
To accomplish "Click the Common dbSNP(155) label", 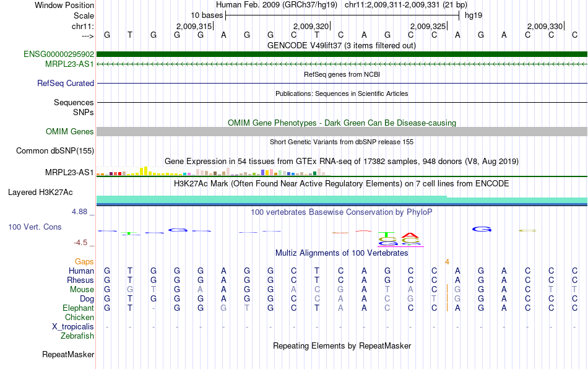I will tap(55, 150).
